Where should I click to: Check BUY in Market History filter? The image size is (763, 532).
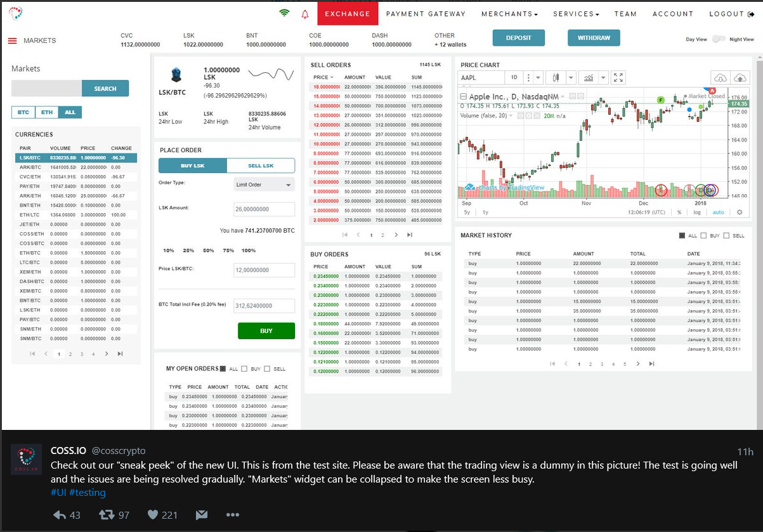pyautogui.click(x=704, y=235)
